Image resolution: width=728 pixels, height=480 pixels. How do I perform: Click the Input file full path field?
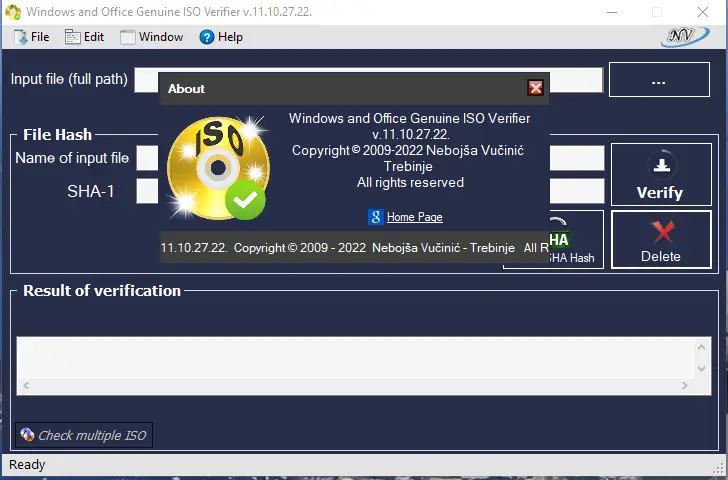369,80
